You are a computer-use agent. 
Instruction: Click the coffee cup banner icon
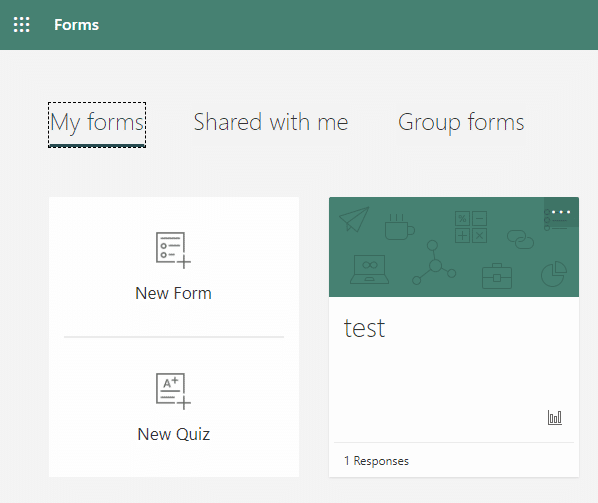click(399, 227)
